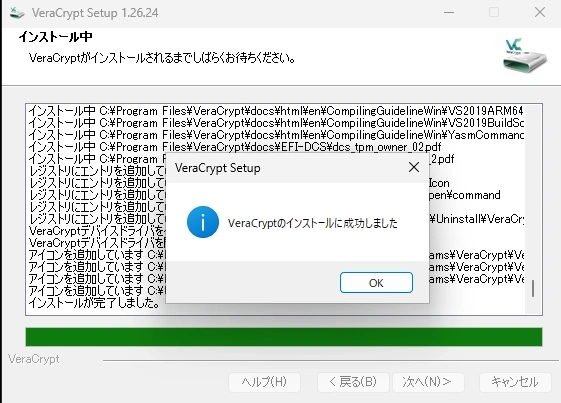The image size is (561, 403).
Task: Select log line ending VS2019BuildSc
Action: click(x=276, y=123)
